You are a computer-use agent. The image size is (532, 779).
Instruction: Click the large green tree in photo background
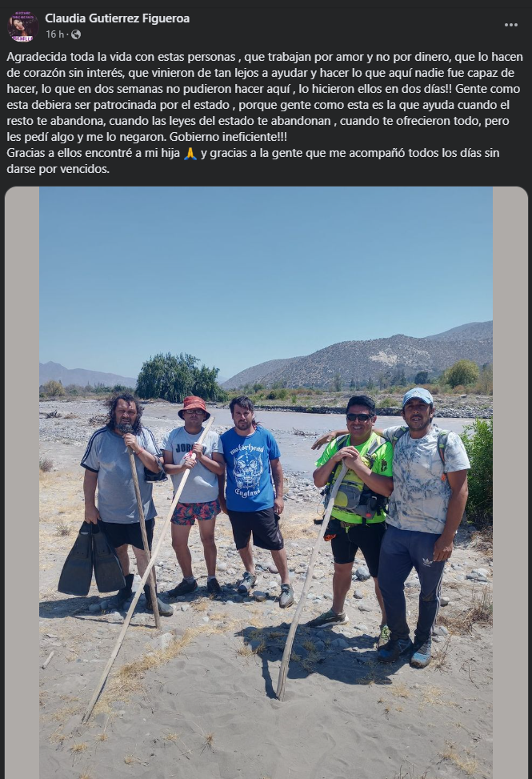point(178,378)
